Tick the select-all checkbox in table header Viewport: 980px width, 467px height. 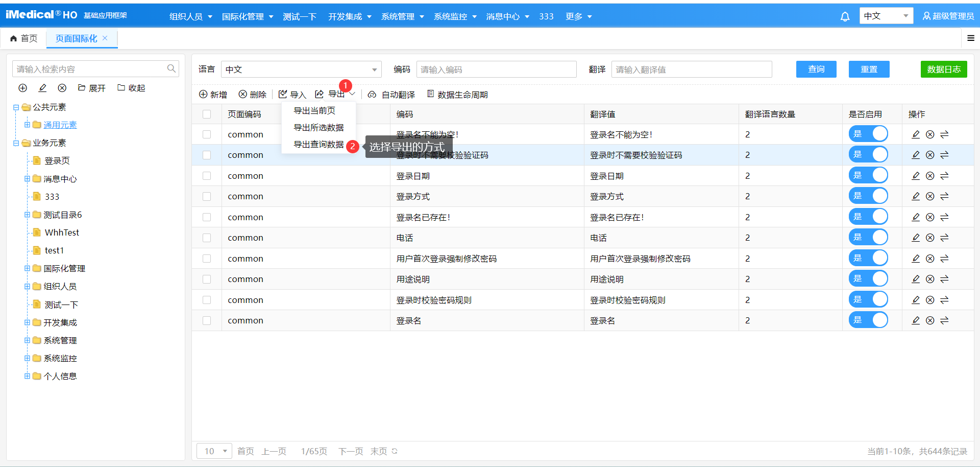pyautogui.click(x=207, y=114)
